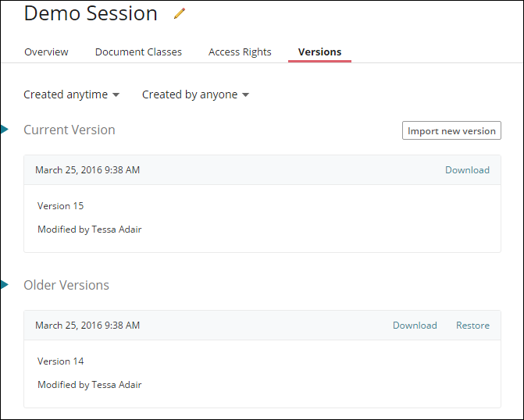Restore Version 14 of the session
The width and height of the screenshot is (524, 420).
(x=472, y=326)
